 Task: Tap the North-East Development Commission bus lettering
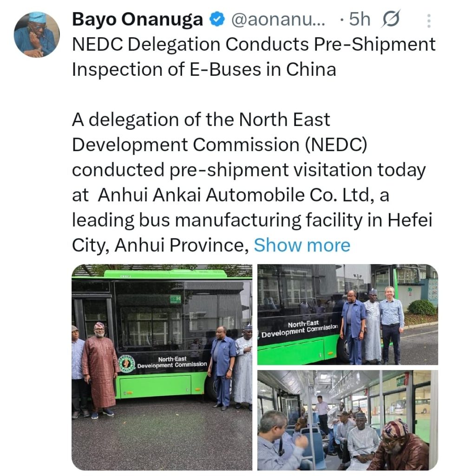[172, 362]
